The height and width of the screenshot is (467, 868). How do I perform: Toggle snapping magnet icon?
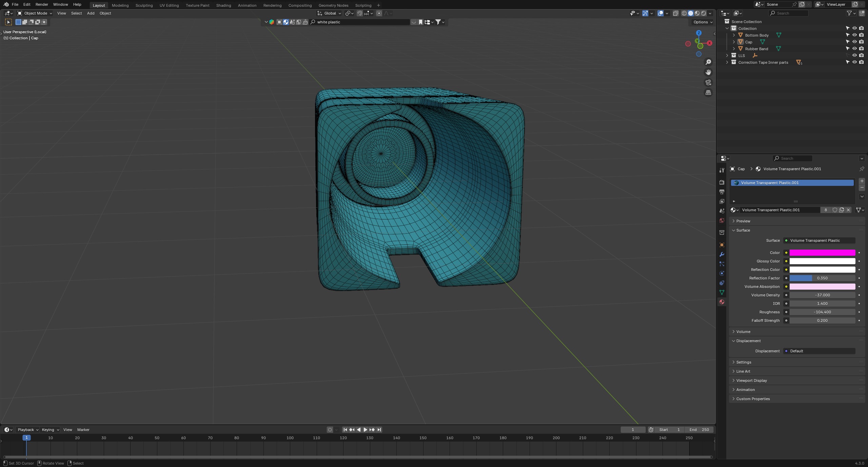click(360, 13)
